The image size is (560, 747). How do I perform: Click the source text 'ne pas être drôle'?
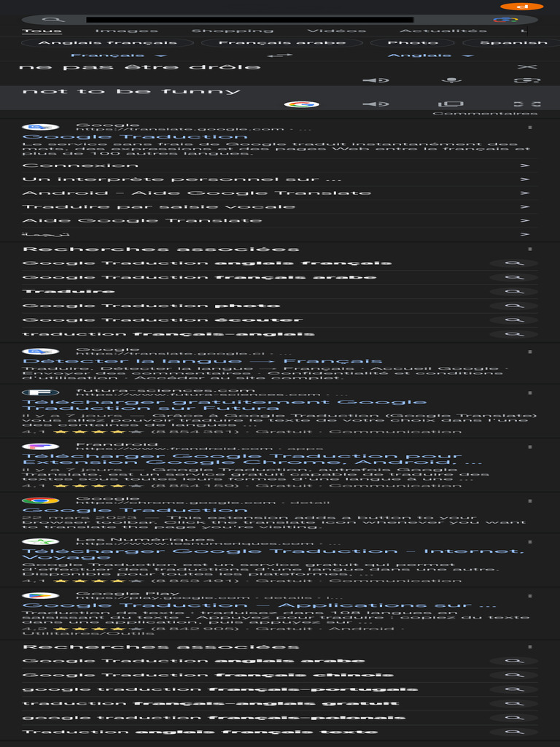(x=139, y=66)
